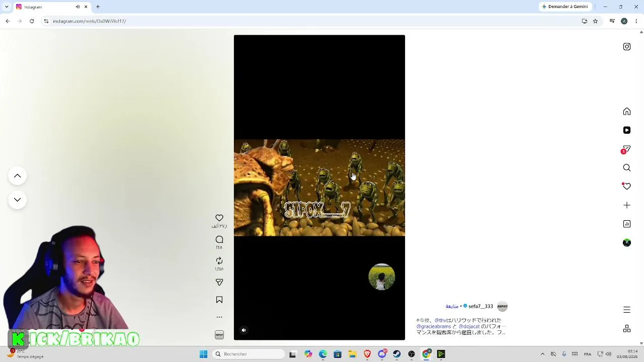Click the circular avatar overlay on the reel

coord(382,277)
